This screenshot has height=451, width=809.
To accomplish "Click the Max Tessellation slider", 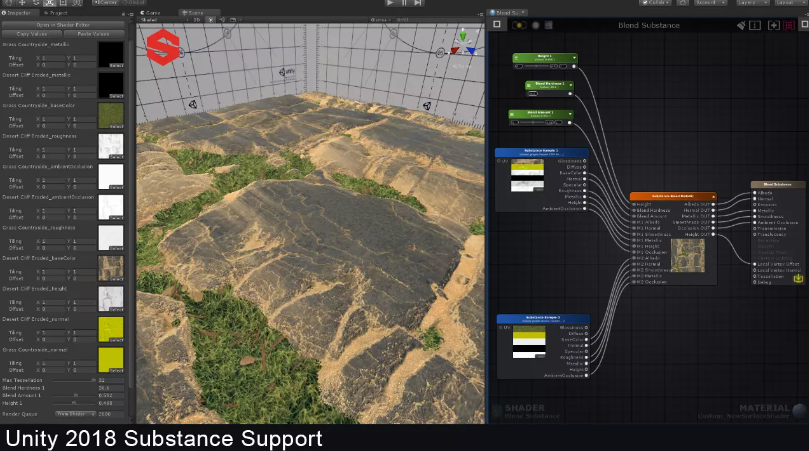I will [x=75, y=380].
